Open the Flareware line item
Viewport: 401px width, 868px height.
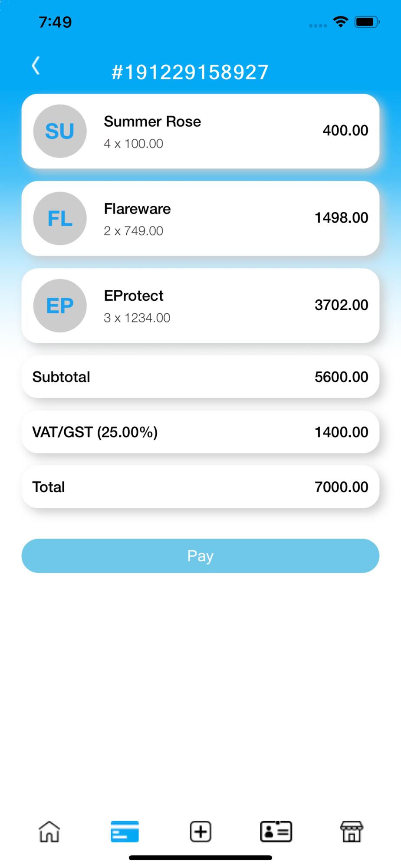(x=200, y=218)
